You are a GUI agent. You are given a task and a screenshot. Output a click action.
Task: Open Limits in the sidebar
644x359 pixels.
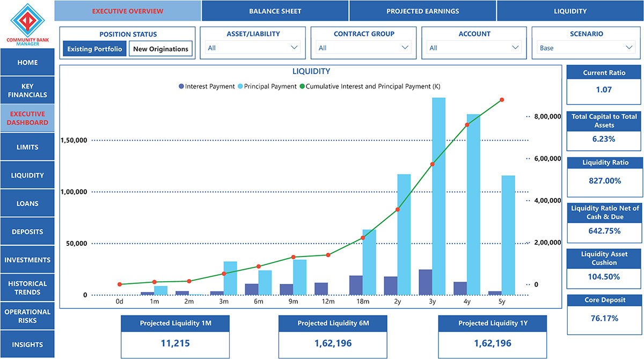tap(27, 147)
